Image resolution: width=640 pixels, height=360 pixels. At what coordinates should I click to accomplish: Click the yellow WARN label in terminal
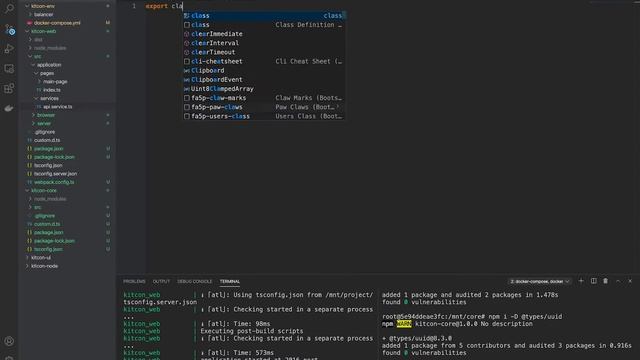pos(404,324)
